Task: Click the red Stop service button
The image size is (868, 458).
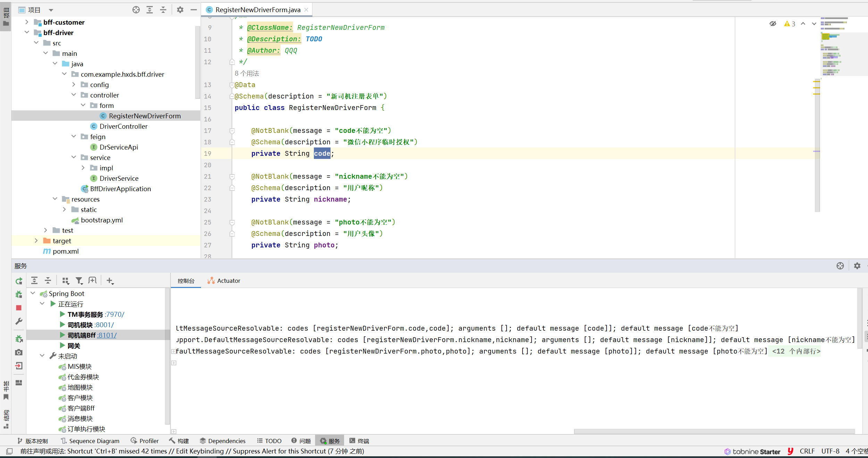Action: point(19,308)
